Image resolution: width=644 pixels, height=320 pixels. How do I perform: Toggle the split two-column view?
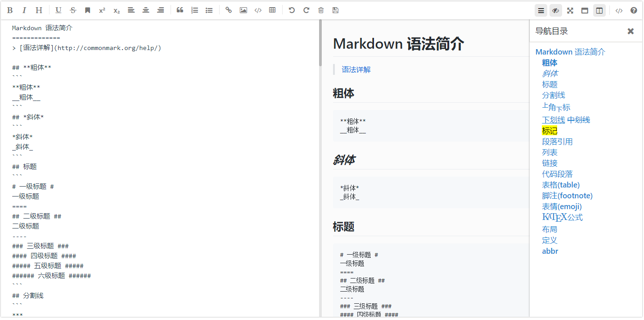coord(599,10)
